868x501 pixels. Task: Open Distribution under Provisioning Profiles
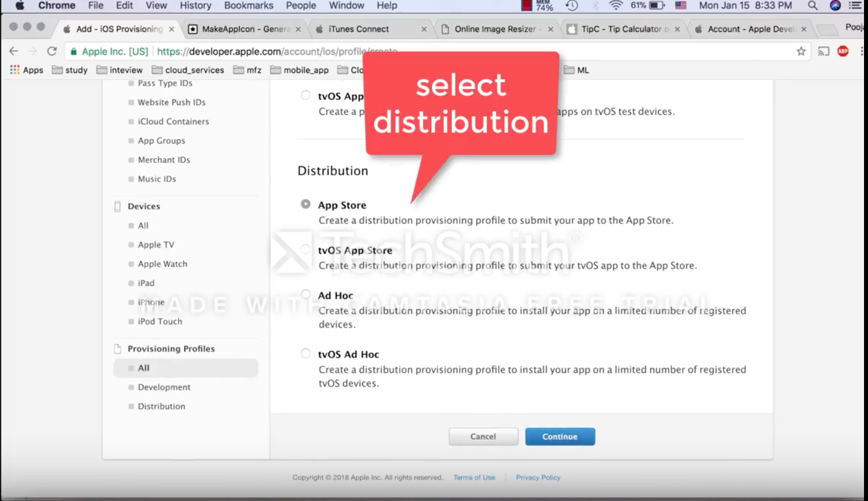pyautogui.click(x=161, y=406)
